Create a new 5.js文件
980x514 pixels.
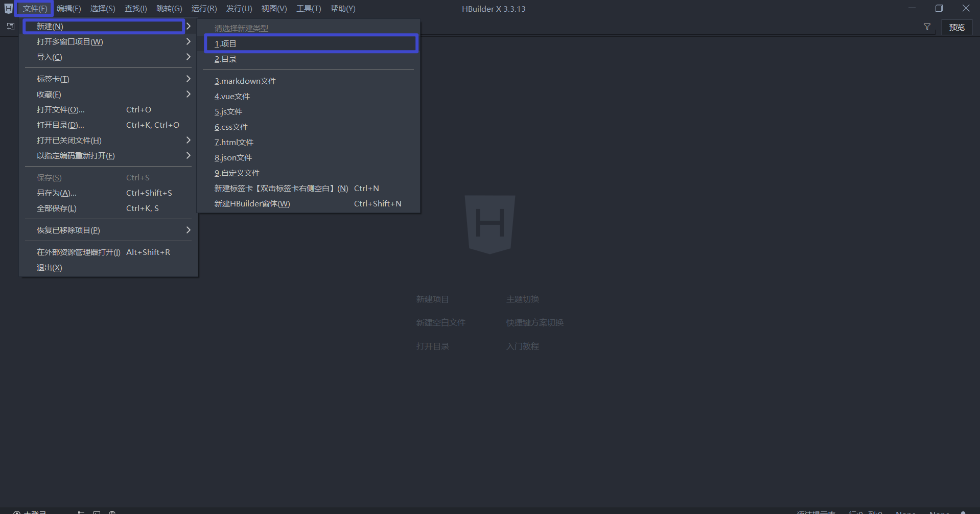click(309, 112)
